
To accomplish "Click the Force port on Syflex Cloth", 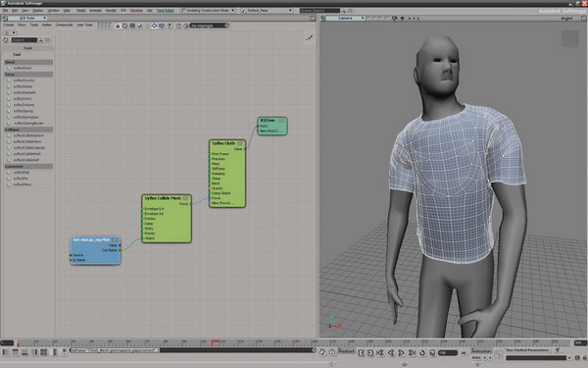I will 210,198.
